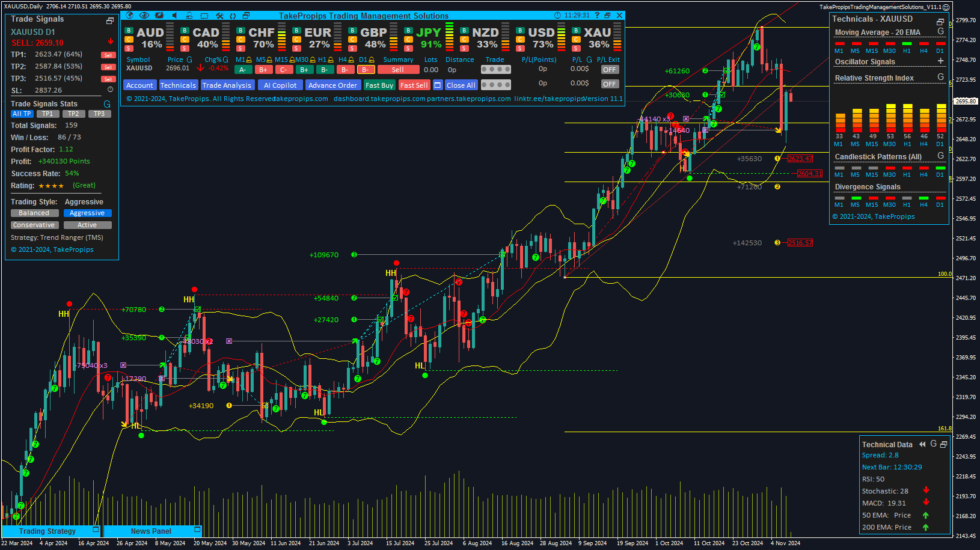Click the G icon next to Trade Signals Stats
980x550 pixels.
coord(107,104)
